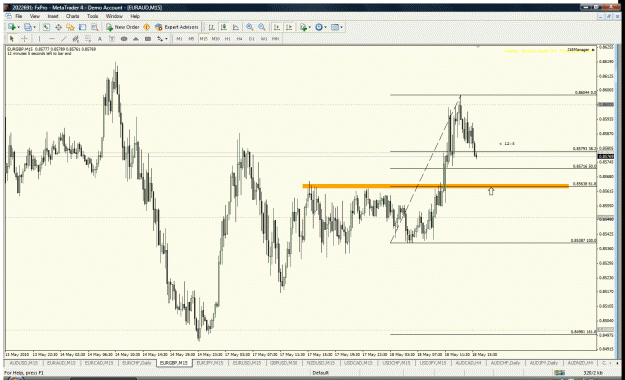Image resolution: width=625 pixels, height=380 pixels.
Task: Set timeframe to D1
Action: [x=252, y=39]
